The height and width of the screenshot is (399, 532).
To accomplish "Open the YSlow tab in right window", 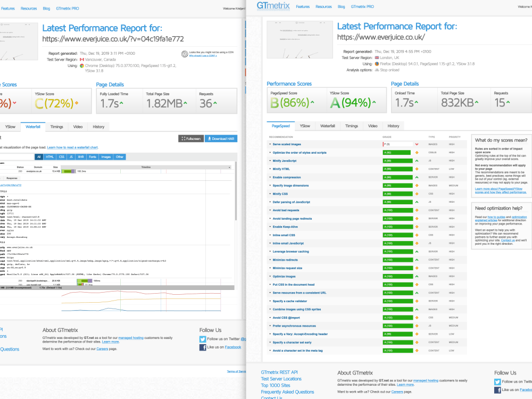I will 305,126.
